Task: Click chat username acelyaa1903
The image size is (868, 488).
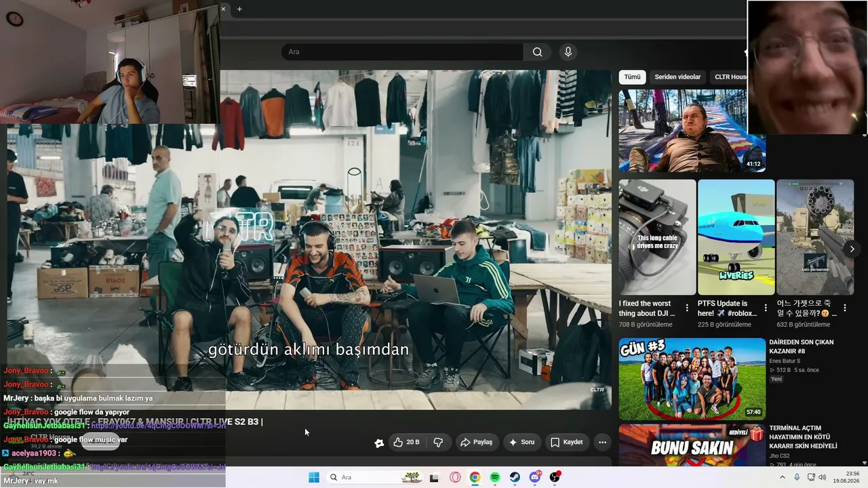Action: (34, 453)
